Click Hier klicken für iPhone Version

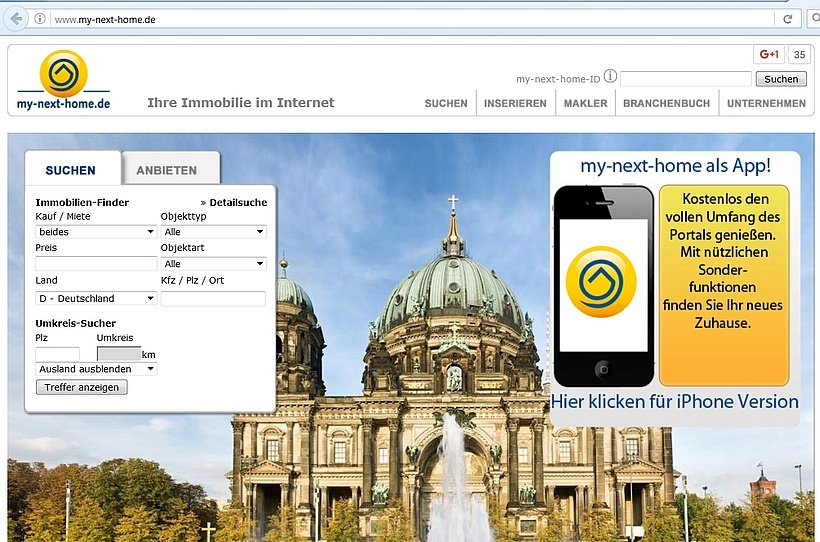pos(675,402)
